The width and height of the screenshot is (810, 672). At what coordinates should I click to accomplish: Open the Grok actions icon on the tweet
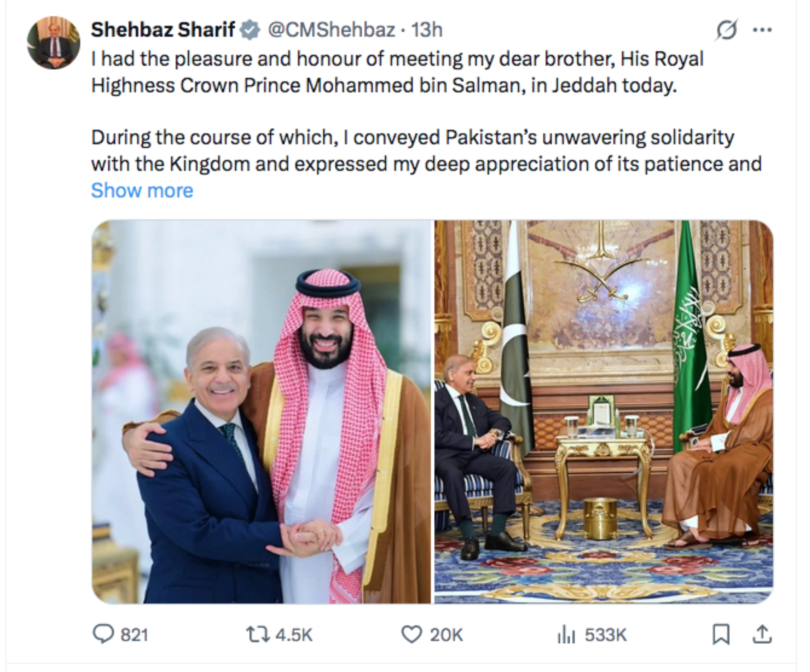[x=727, y=29]
